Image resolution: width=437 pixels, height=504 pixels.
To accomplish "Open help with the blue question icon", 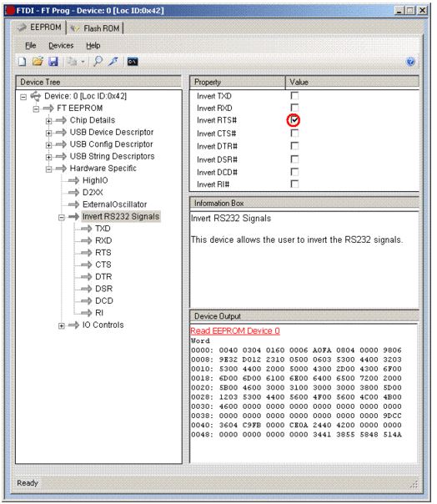I will tap(410, 62).
